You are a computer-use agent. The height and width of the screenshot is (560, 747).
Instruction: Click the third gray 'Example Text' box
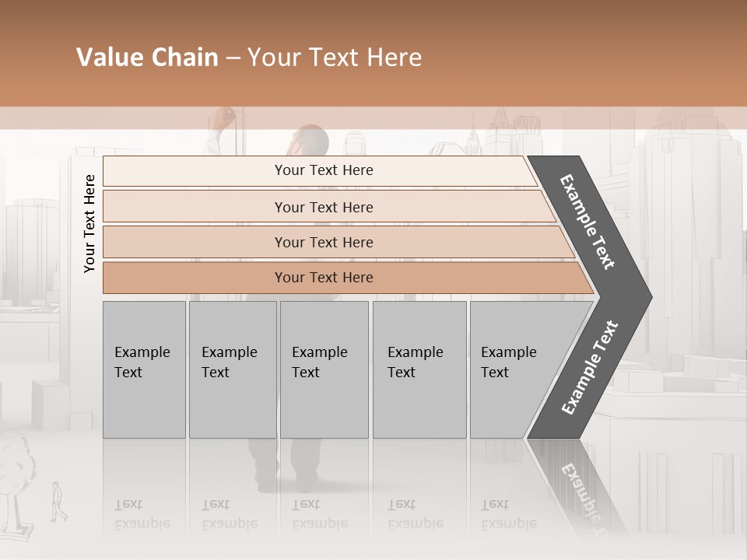[x=324, y=369]
